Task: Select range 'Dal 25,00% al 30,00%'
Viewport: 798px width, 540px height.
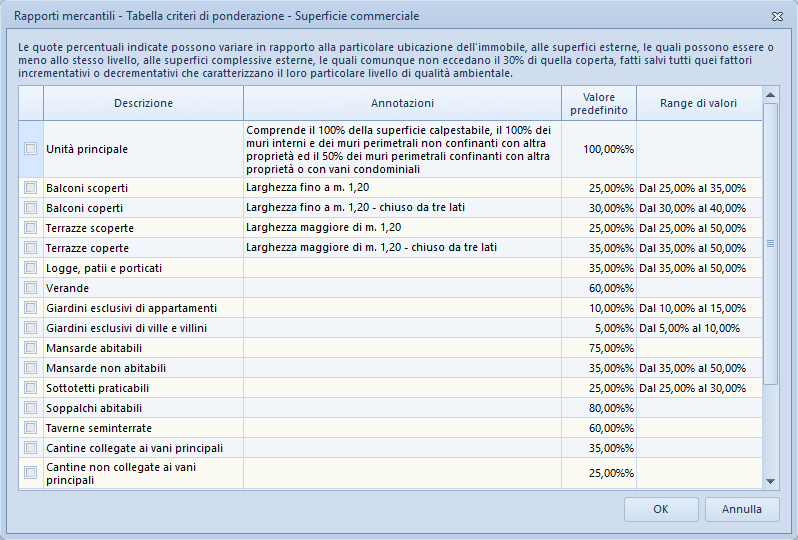Action: 693,388
